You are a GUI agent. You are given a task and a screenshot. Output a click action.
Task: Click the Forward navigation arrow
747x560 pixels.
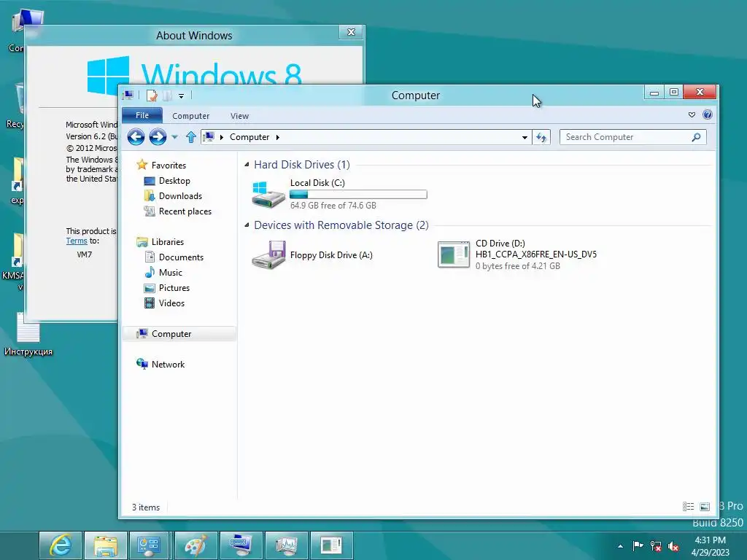click(x=158, y=137)
